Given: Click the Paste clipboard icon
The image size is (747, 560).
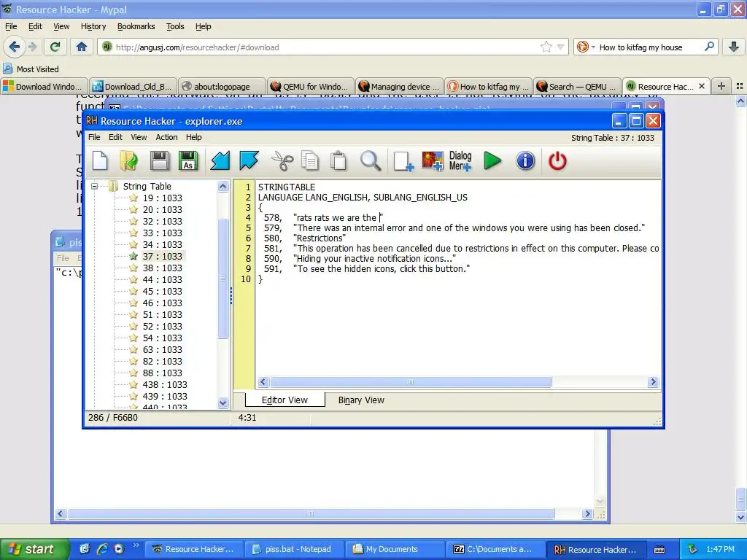Looking at the screenshot, I should click(x=338, y=160).
